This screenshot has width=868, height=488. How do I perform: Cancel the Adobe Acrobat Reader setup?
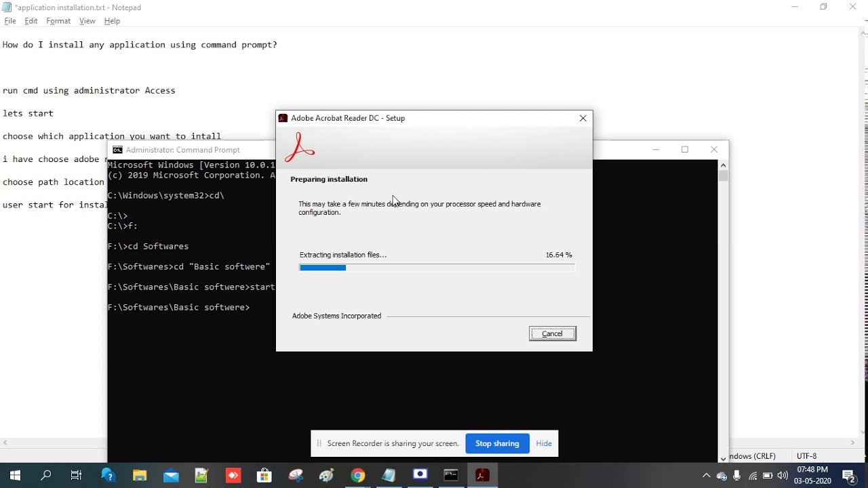pos(553,333)
